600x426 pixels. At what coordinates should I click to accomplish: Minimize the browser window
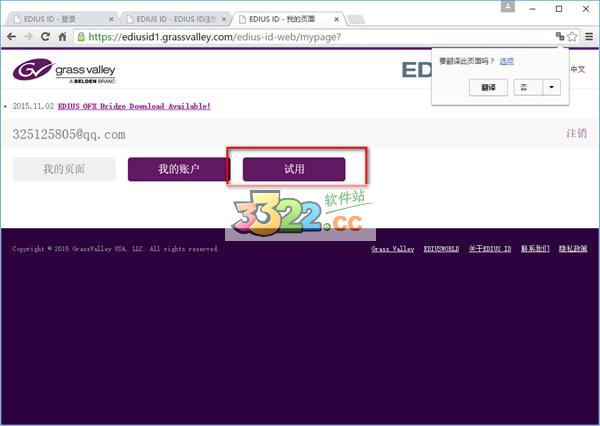tap(532, 8)
